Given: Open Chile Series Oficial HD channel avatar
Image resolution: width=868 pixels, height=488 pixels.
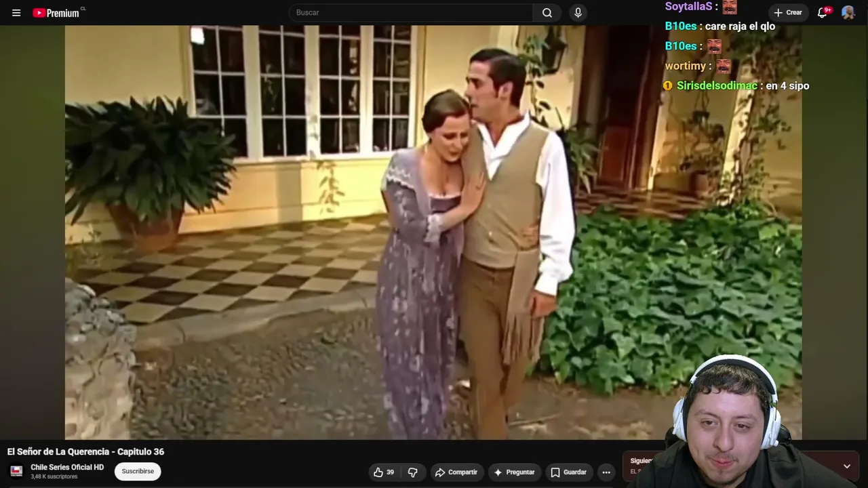Looking at the screenshot, I should click(x=16, y=471).
